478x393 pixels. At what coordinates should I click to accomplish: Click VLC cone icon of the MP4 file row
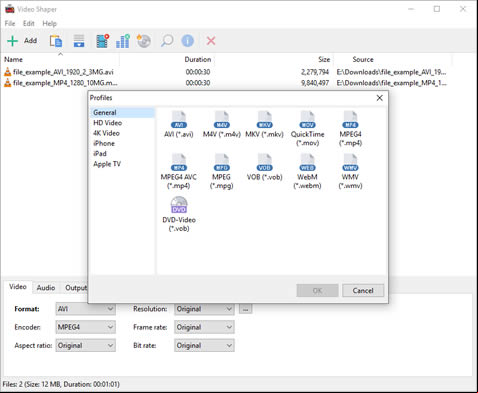7,83
